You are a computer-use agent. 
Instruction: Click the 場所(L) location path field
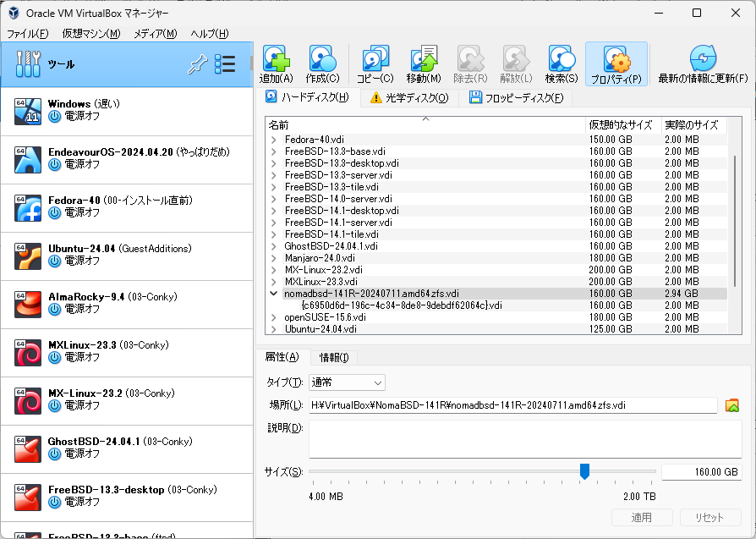point(513,405)
